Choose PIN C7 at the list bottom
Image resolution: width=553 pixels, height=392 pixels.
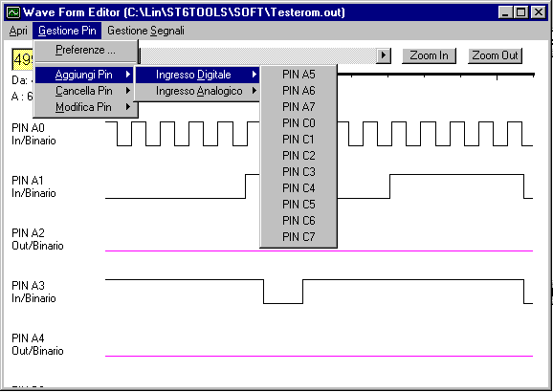299,237
